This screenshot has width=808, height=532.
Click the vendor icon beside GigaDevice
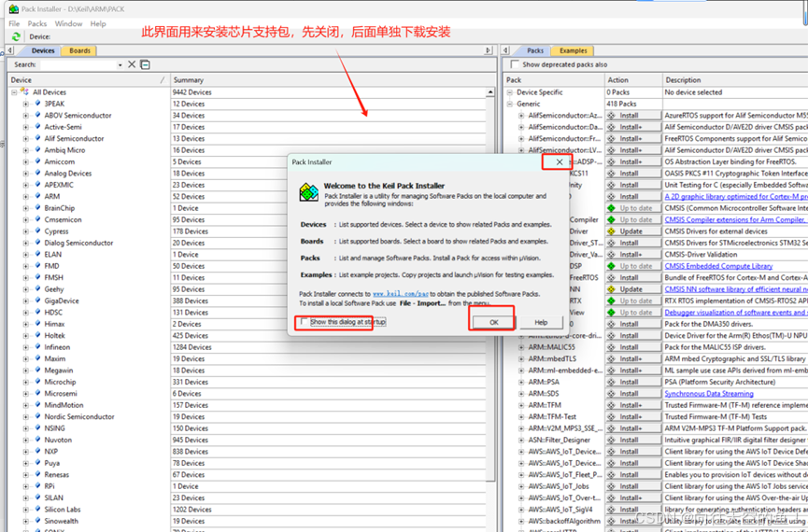click(x=37, y=301)
